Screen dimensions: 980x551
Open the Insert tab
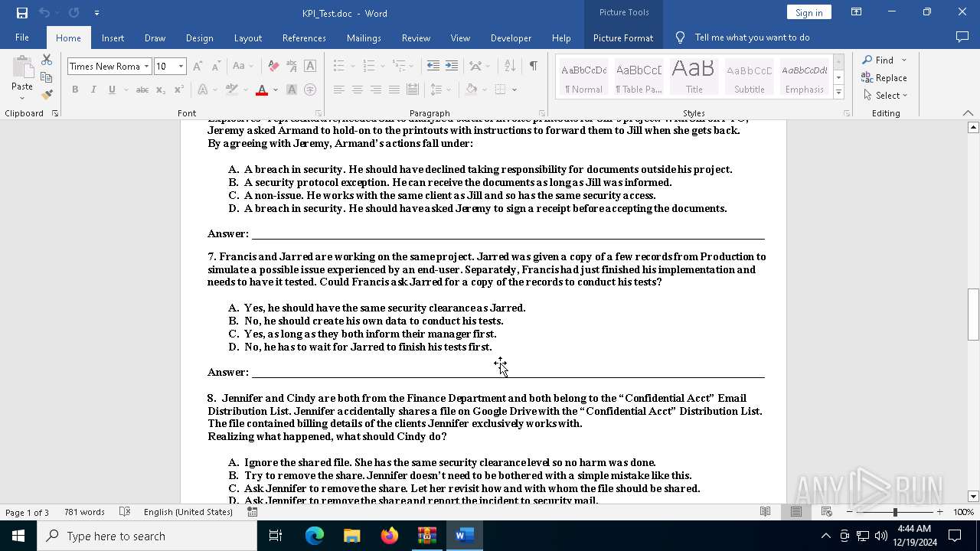(x=113, y=37)
